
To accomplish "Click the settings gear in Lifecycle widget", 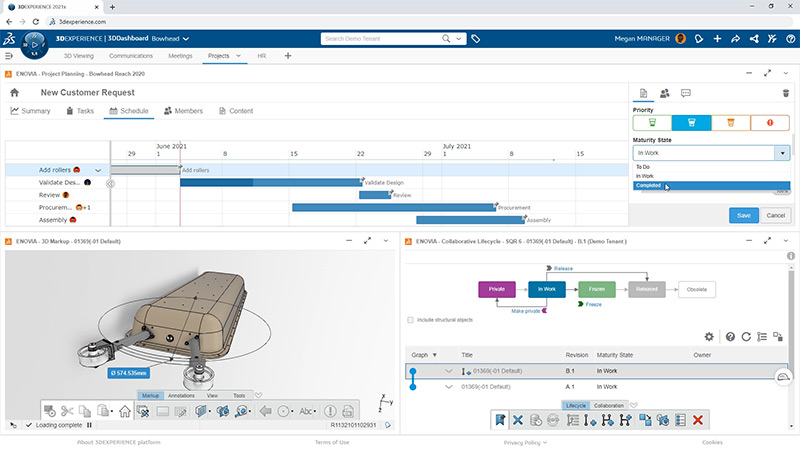I will (710, 337).
